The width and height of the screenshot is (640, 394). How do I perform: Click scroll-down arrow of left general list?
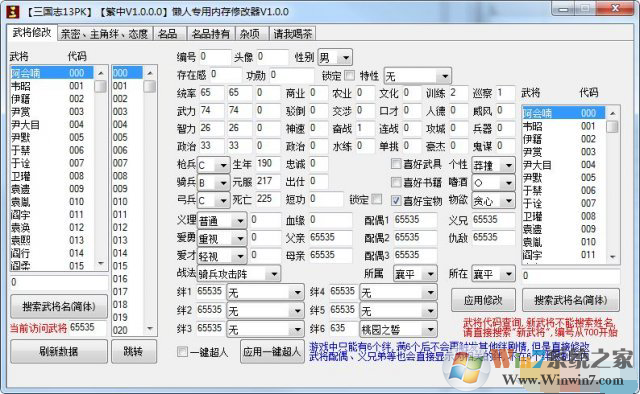coord(101,264)
